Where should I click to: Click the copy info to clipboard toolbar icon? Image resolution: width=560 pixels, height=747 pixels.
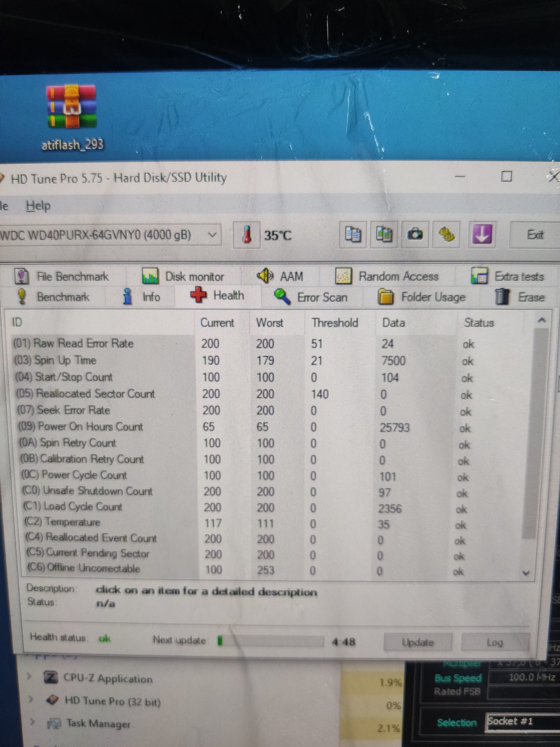352,234
